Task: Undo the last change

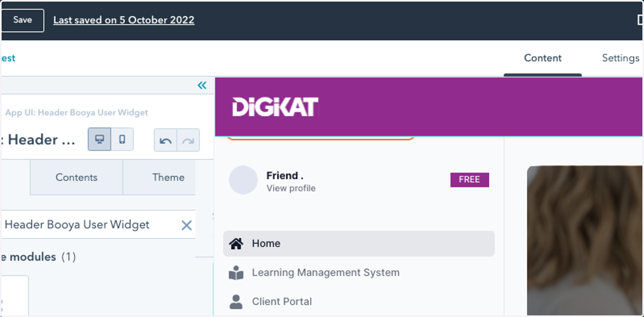Action: [166, 140]
